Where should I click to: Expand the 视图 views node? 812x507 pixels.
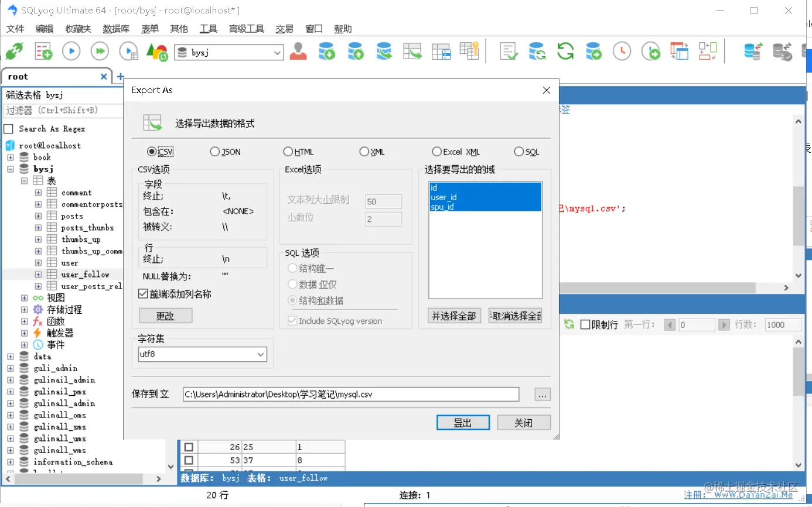coord(25,298)
